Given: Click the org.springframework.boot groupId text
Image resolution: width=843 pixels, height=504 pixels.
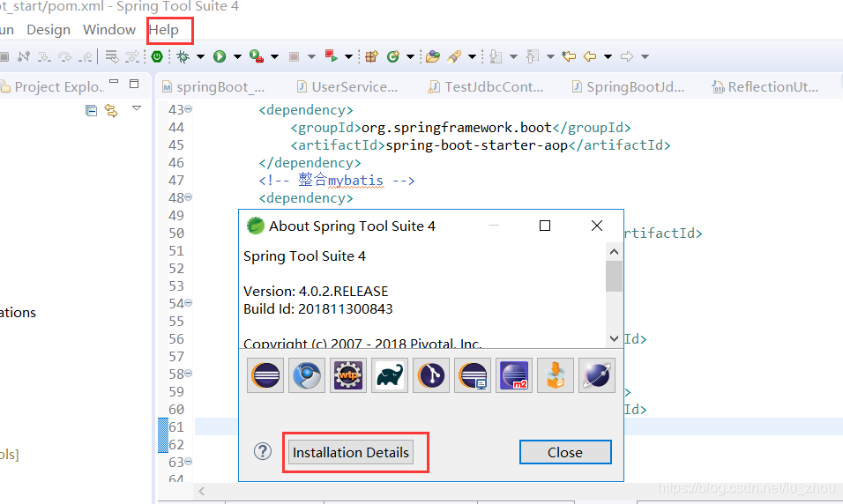Looking at the screenshot, I should coord(457,128).
